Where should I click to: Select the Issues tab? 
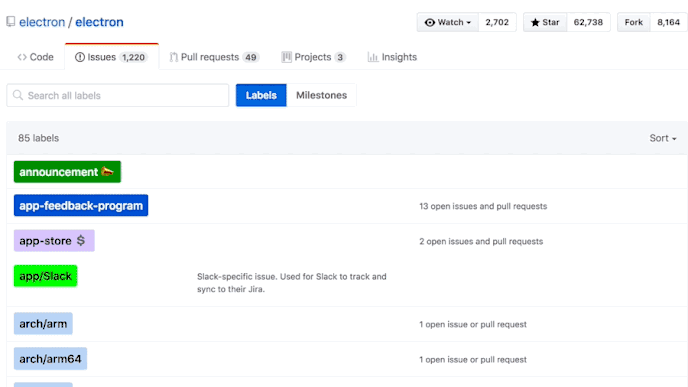[x=111, y=57]
